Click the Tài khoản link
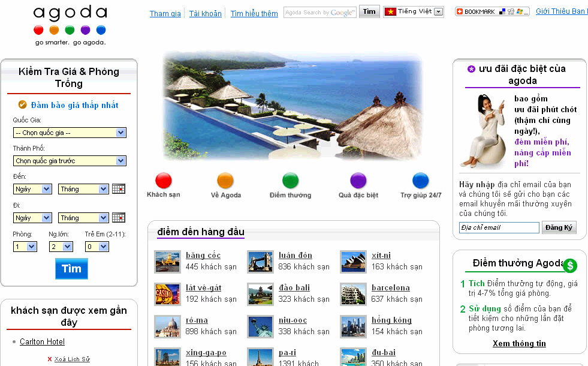The width and height of the screenshot is (588, 366). 205,14
